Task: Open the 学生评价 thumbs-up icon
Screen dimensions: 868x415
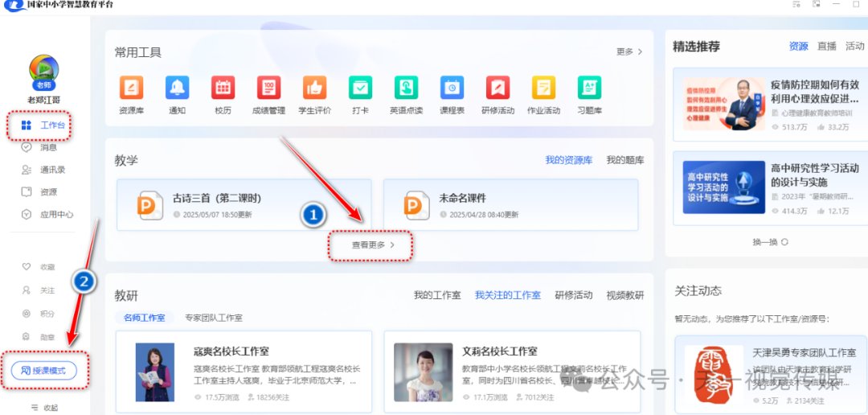Action: tap(314, 88)
